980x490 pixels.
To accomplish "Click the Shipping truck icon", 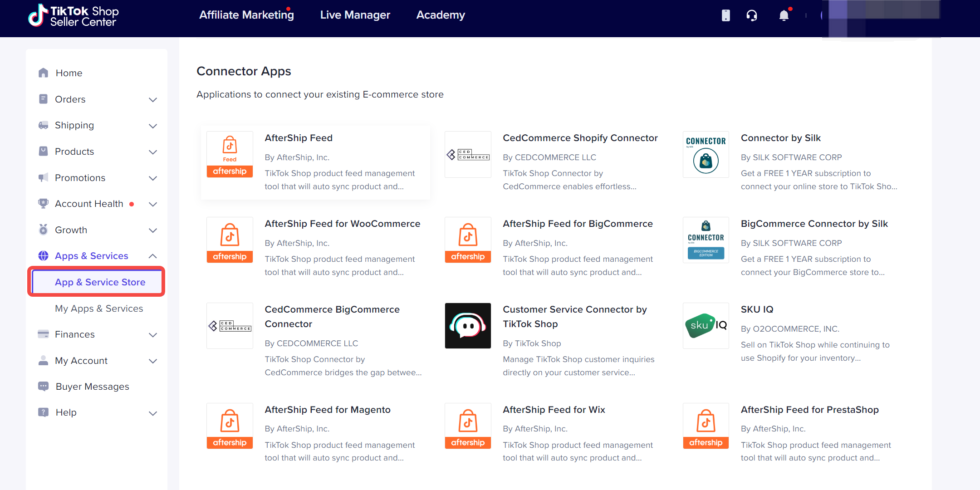I will [x=43, y=125].
